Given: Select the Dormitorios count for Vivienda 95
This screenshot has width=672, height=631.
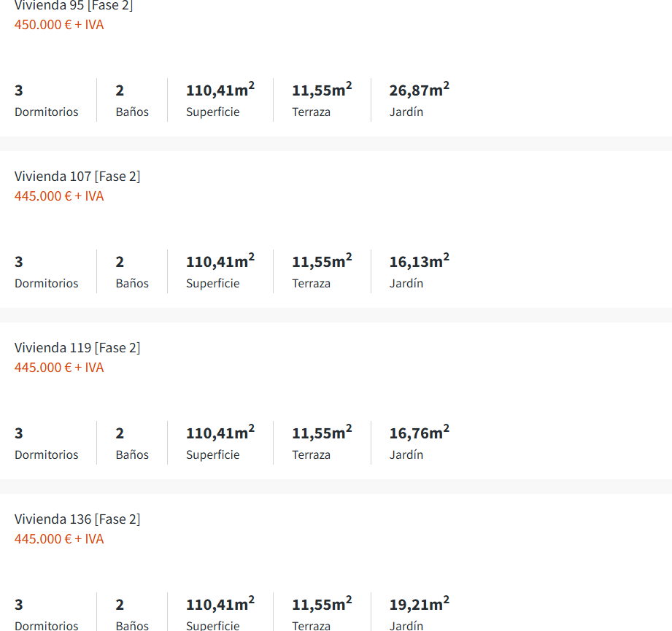Looking at the screenshot, I should (19, 90).
